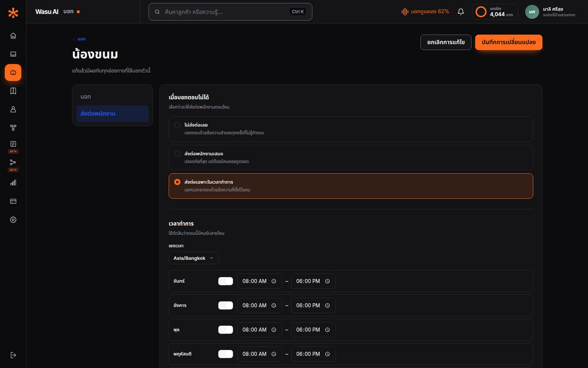Click the logout icon at sidebar bottom
This screenshot has height=368, width=588.
(x=13, y=355)
